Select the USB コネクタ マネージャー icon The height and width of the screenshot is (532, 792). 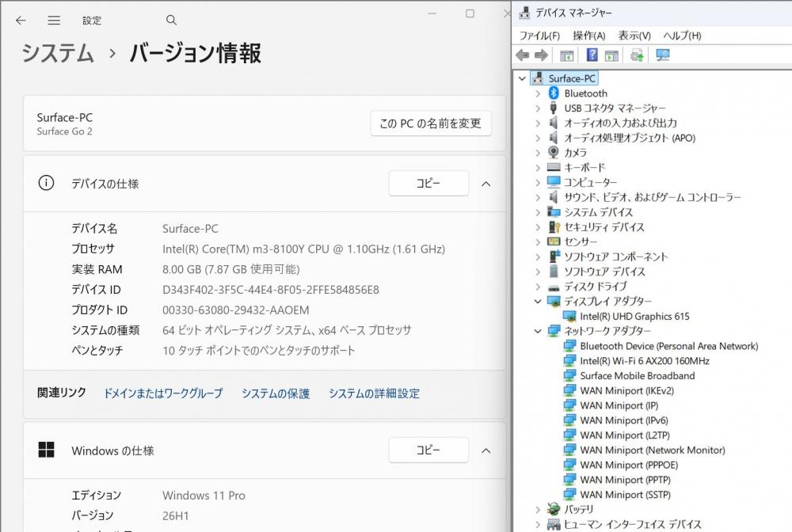553,108
